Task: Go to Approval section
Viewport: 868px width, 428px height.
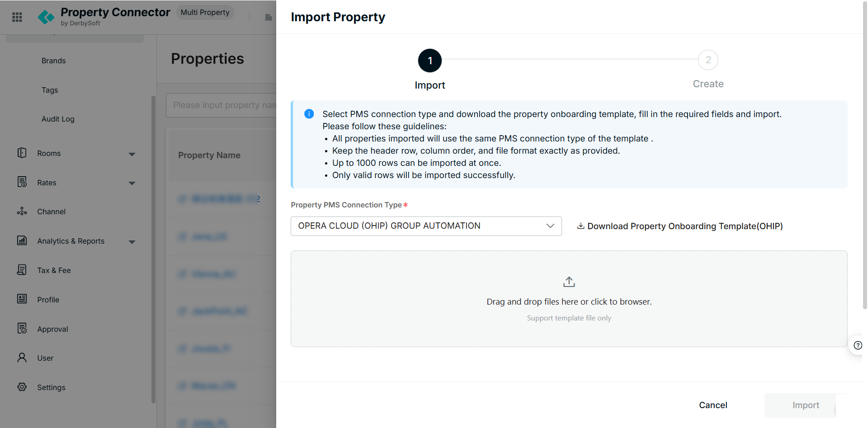Action: point(52,329)
